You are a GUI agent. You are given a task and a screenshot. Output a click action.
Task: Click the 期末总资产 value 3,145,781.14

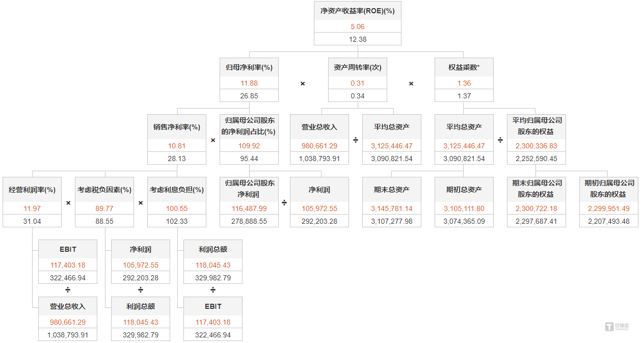tap(391, 208)
